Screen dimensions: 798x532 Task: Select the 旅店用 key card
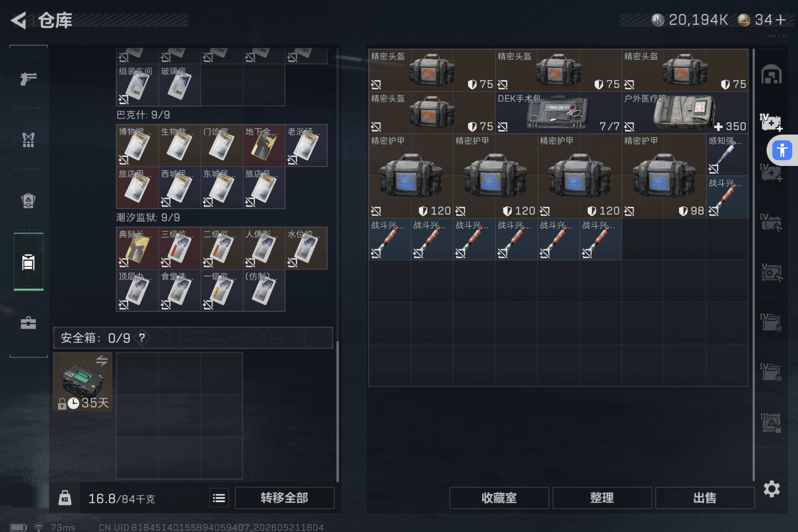pos(137,188)
